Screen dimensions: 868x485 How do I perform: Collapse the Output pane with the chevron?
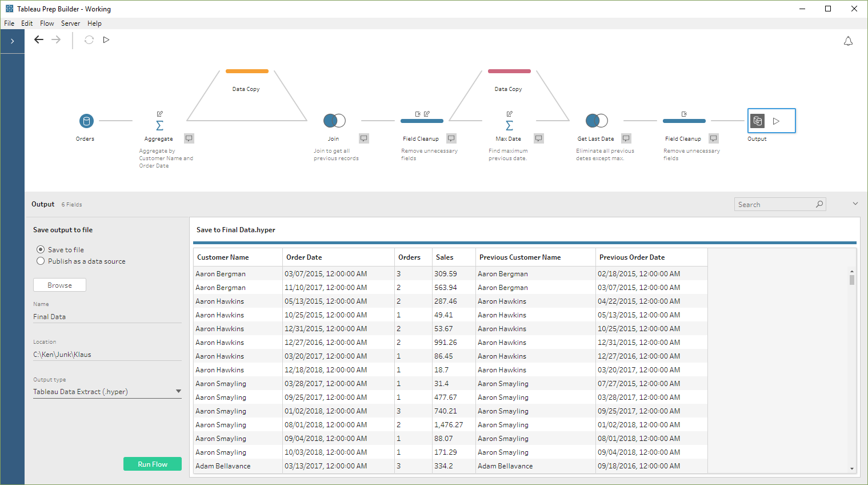point(855,204)
